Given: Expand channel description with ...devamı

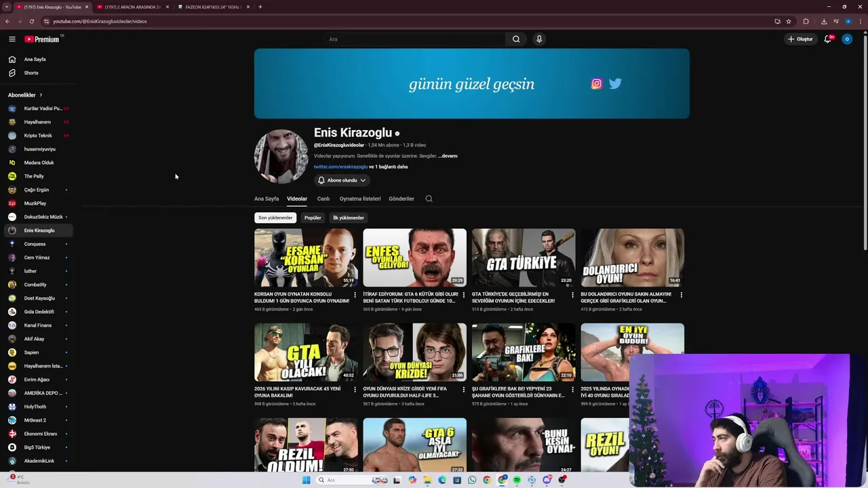Looking at the screenshot, I should coord(448,156).
